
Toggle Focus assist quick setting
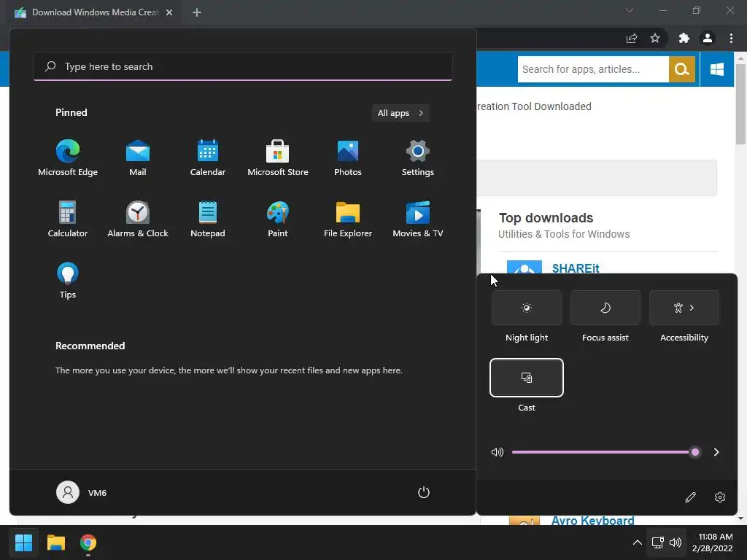coord(605,308)
